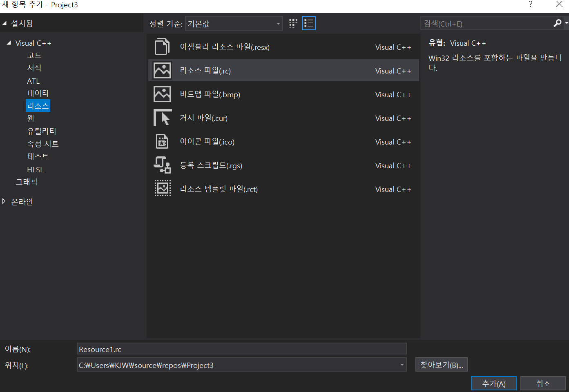Click the help question mark button
Viewport: 569px width, 392px height.
pyautogui.click(x=531, y=4)
